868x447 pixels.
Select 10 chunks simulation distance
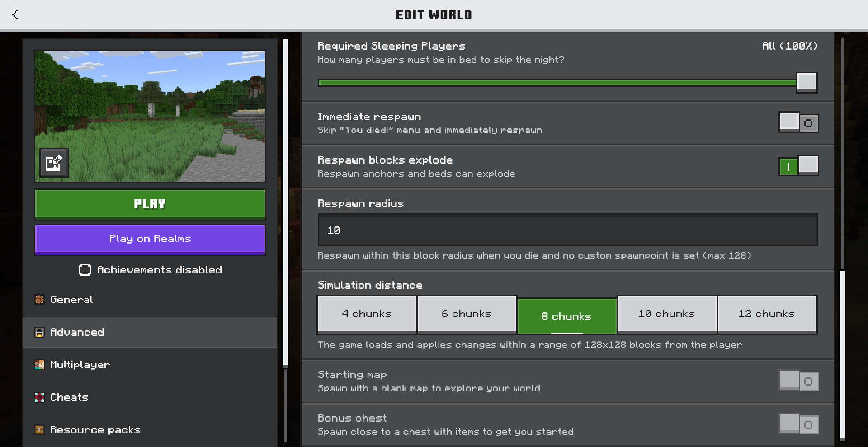[666, 314]
